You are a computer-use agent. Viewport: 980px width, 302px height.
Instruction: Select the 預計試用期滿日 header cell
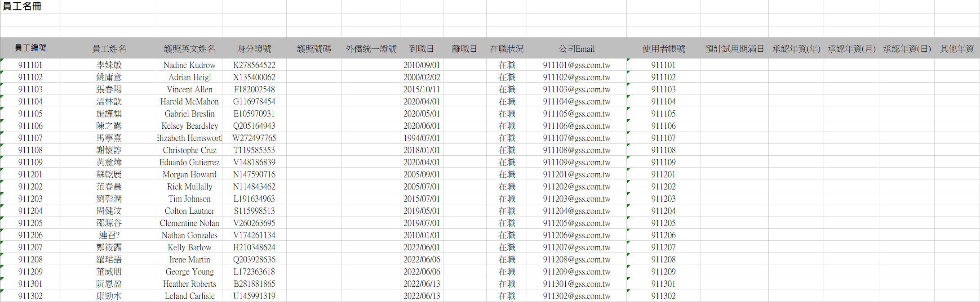click(734, 49)
